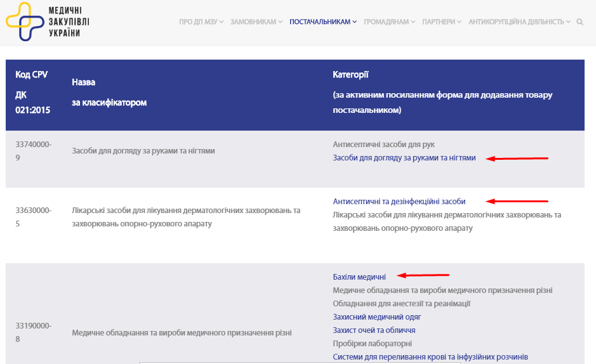Open the ГРОМАДЯНАМ menu item
The width and height of the screenshot is (596, 364).
coord(389,22)
